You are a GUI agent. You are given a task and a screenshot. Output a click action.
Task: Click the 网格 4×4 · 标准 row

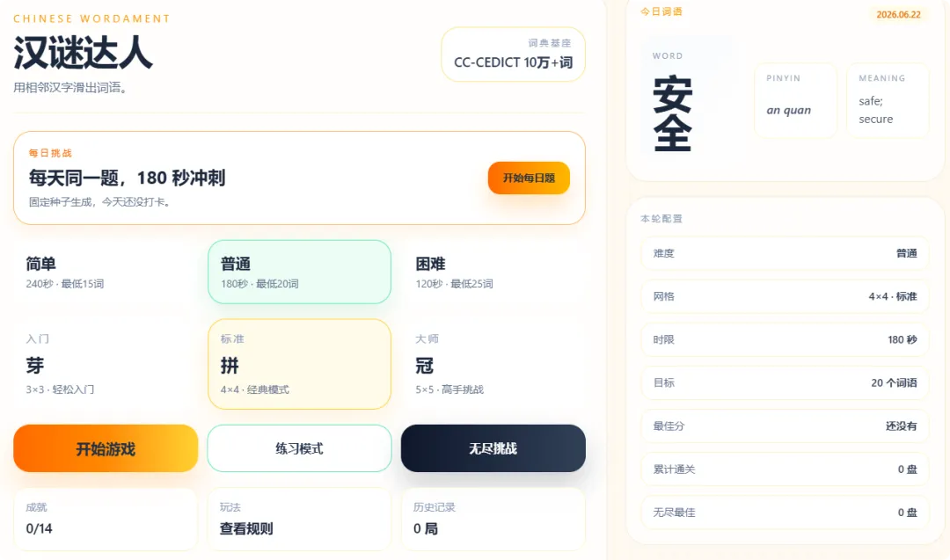point(785,296)
